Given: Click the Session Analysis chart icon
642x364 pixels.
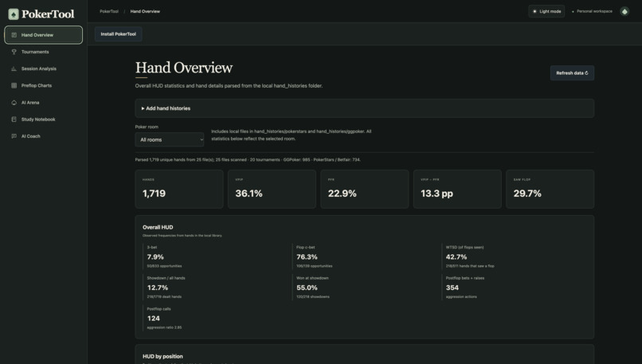Looking at the screenshot, I should 14,68.
